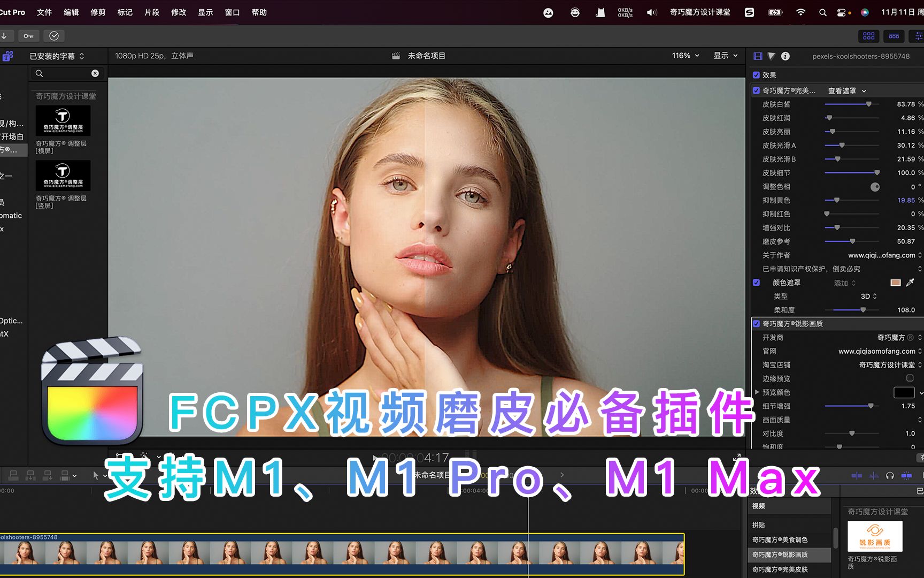Open the keyword editor key icon
This screenshot has width=924, height=578.
tap(28, 36)
